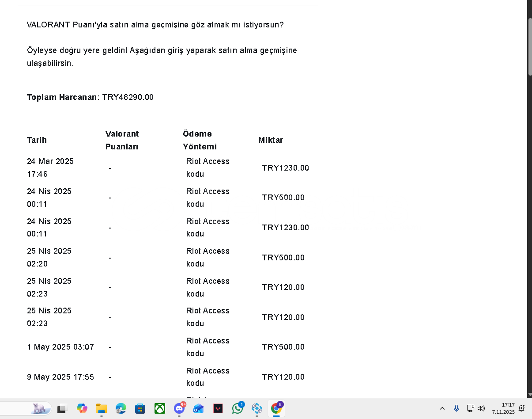Open WhatsApp from the taskbar
The image size is (532, 419).
tap(238, 408)
